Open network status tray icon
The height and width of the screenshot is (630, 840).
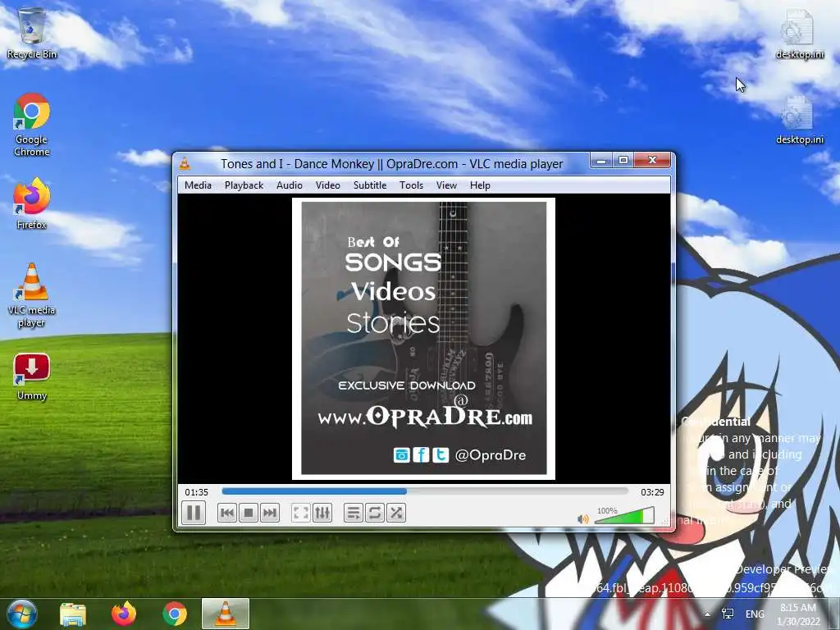point(728,614)
